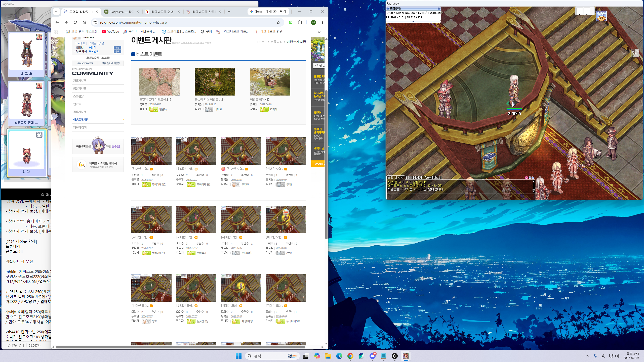Screen dimensions: 644x362
Task: Open the Chrome extensions puzzle icon
Action: [x=300, y=22]
